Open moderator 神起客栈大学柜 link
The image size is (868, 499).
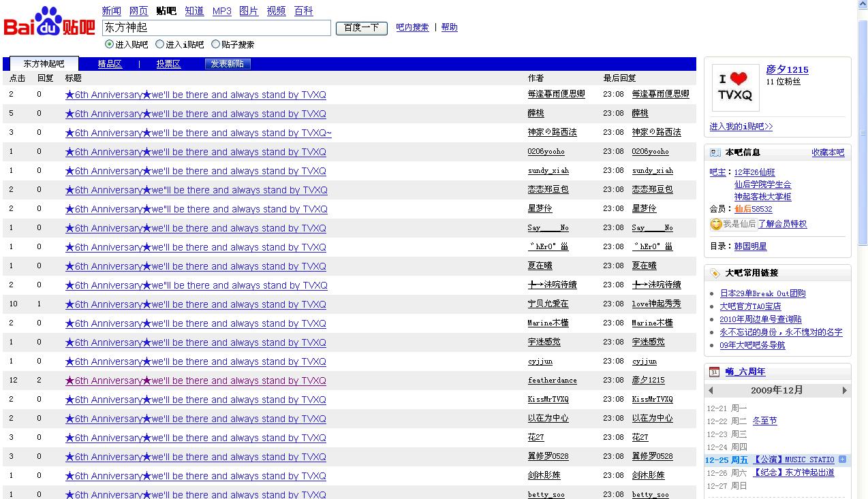(x=763, y=197)
